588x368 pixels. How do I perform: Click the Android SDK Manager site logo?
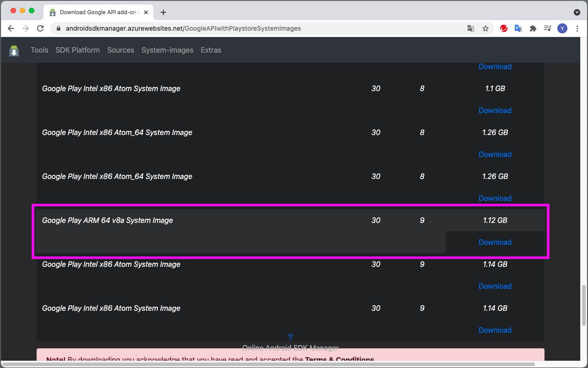pyautogui.click(x=14, y=50)
